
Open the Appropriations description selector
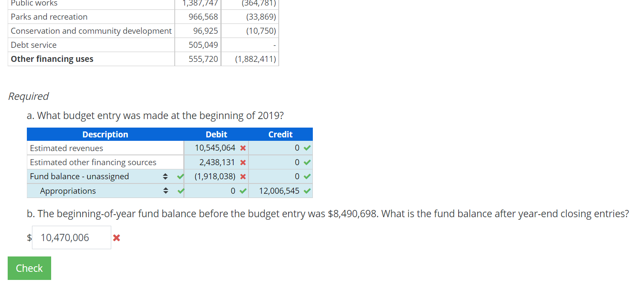[x=165, y=191]
